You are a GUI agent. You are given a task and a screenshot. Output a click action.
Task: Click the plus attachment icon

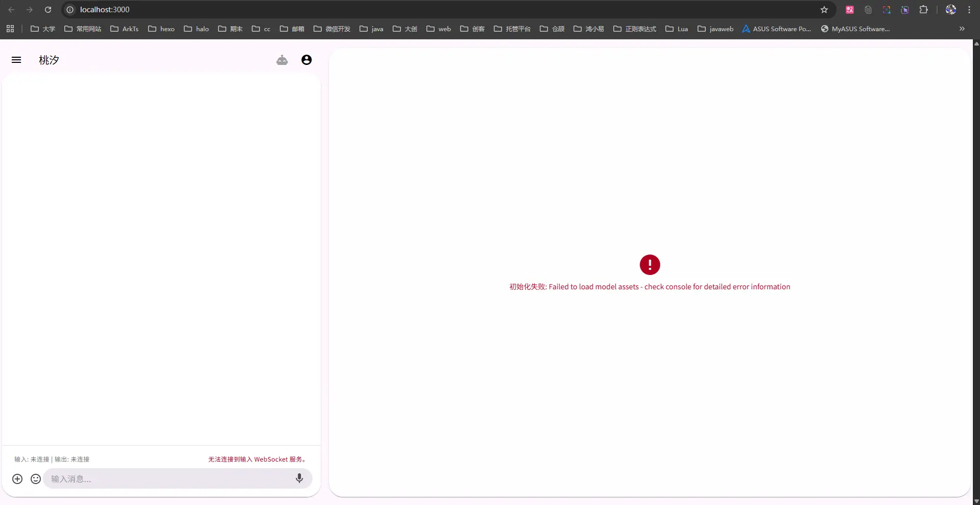click(17, 479)
